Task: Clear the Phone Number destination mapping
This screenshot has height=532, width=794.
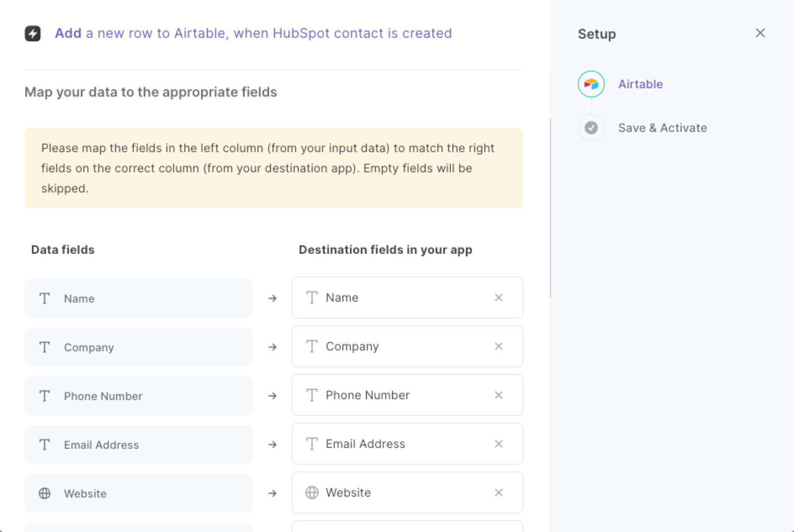Action: click(x=499, y=395)
